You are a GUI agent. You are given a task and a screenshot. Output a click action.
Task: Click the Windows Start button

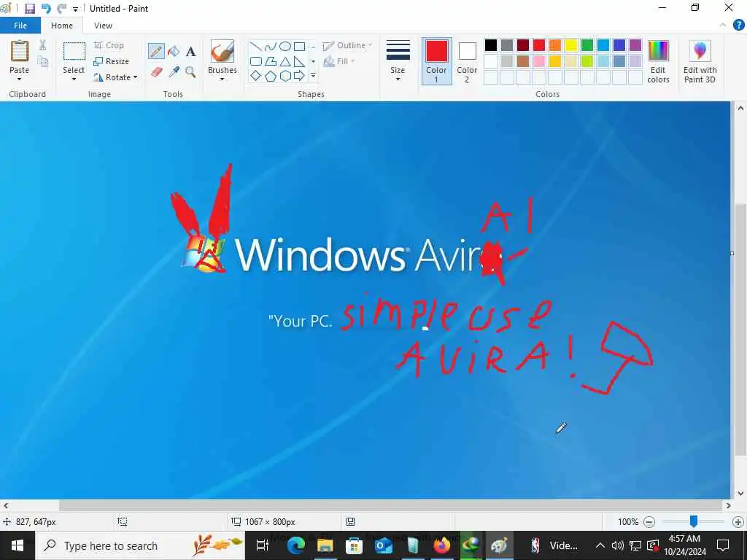click(18, 545)
